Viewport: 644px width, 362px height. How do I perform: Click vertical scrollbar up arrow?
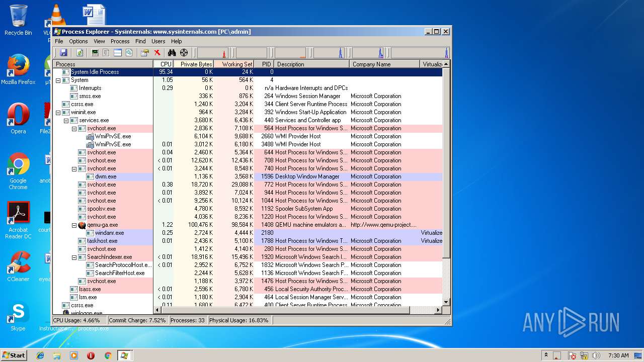point(446,64)
